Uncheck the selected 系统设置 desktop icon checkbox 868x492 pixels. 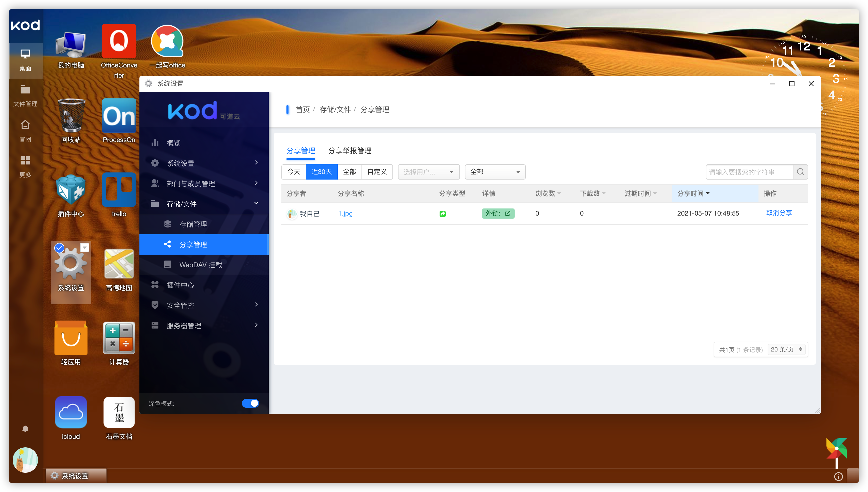[x=59, y=248]
